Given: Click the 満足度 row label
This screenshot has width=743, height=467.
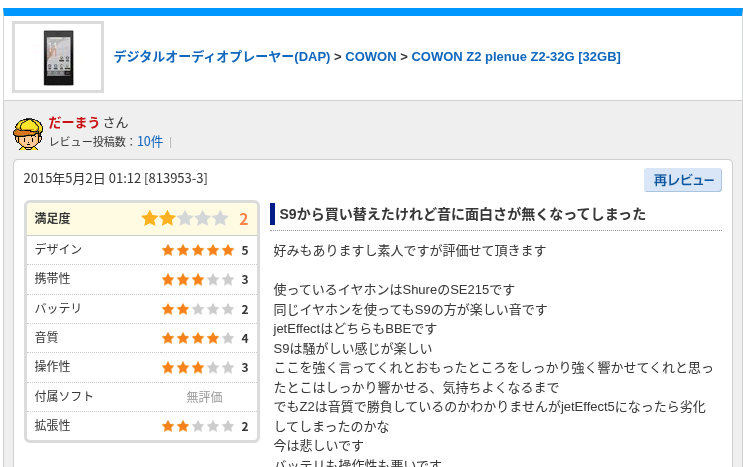Looking at the screenshot, I should [x=52, y=218].
